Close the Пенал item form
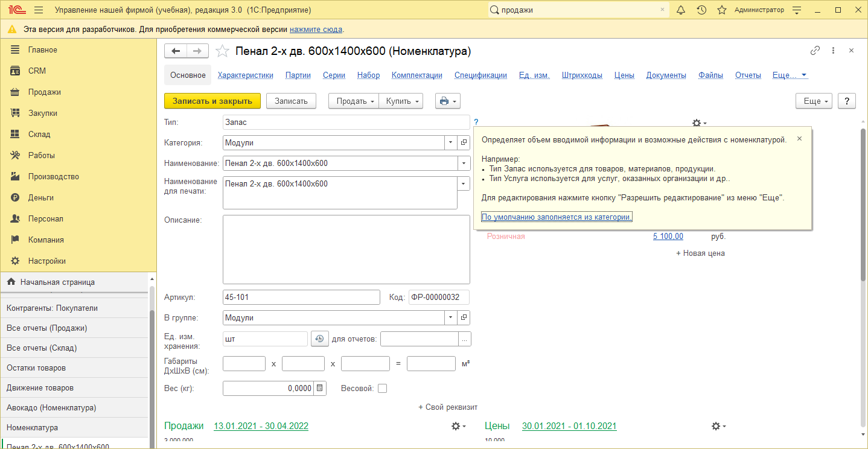The image size is (868, 449). [x=851, y=51]
